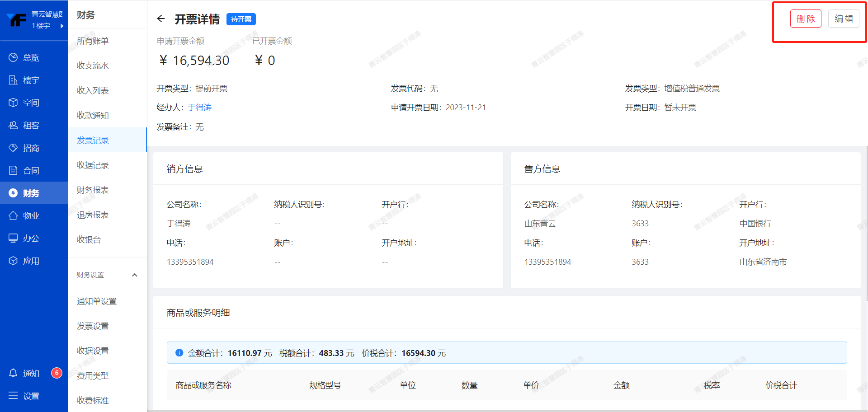Click the notification count badge showing 6

click(57, 373)
